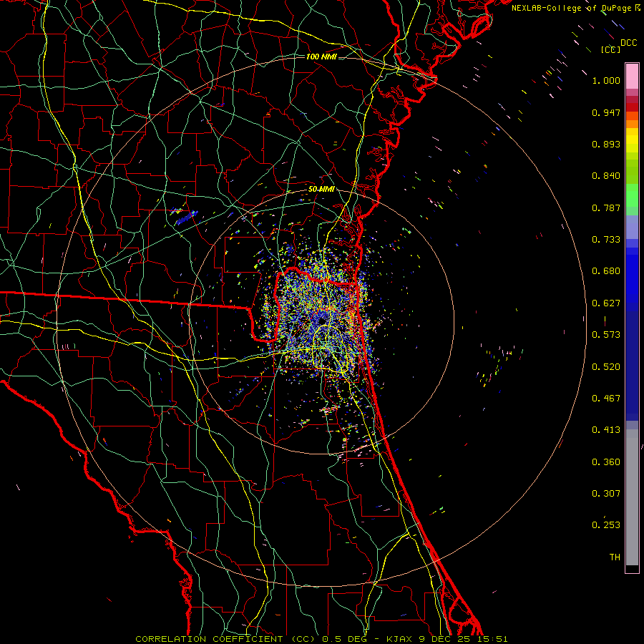Click the 0.627 legend value
Screen dimensions: 644x644
606,303
